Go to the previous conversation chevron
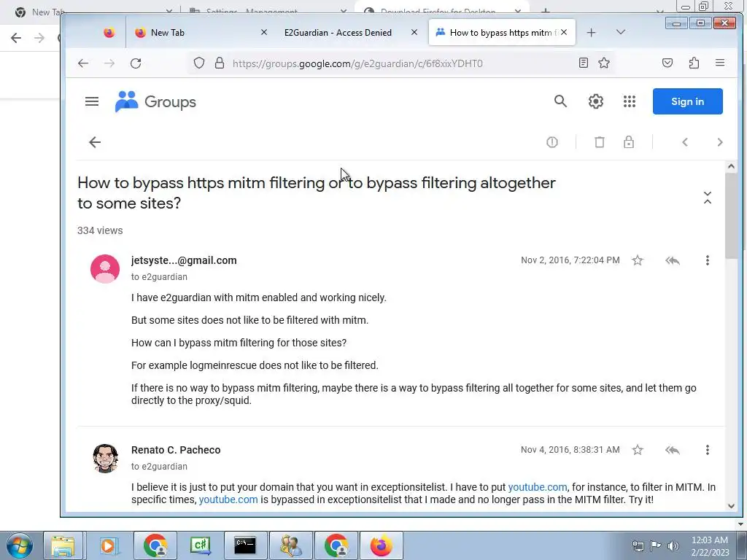Screen dimensions: 747x560 684,142
